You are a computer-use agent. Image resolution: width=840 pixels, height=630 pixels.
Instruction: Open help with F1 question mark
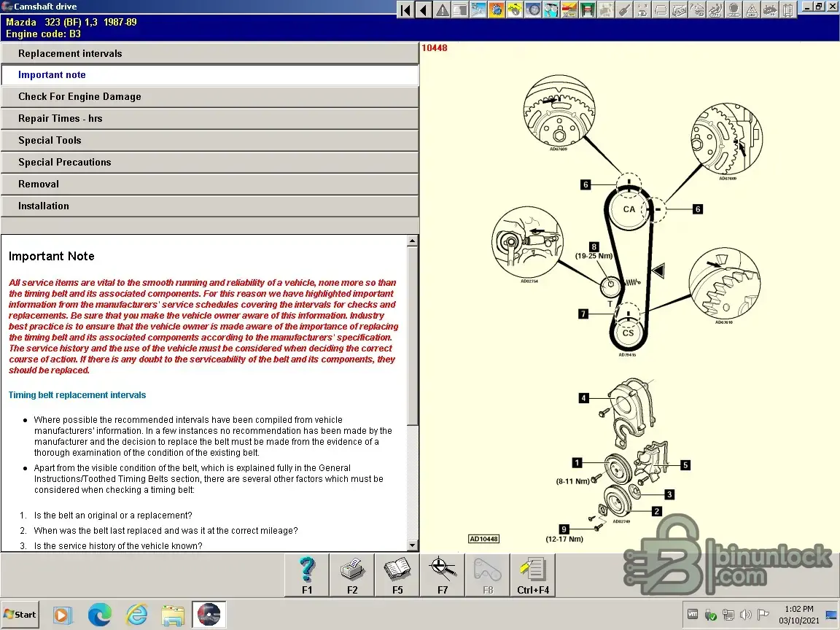(307, 575)
